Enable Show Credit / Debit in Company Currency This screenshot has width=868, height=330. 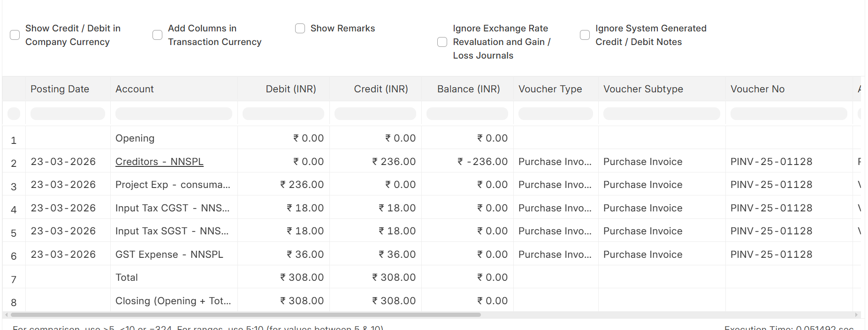[15, 35]
